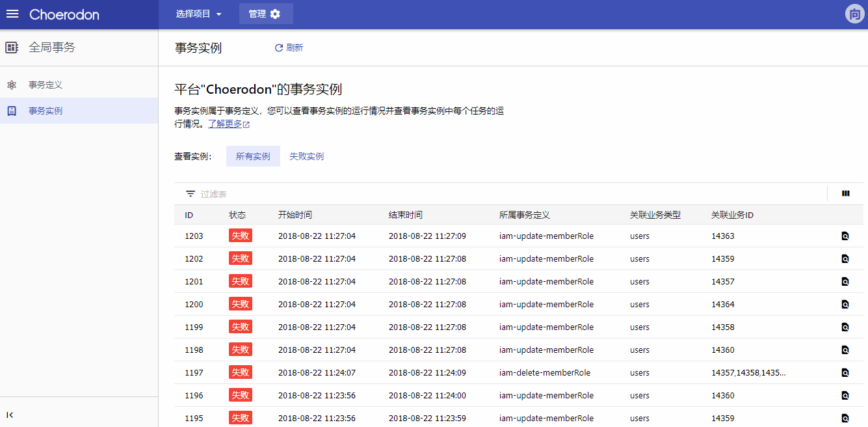Click end time 2018-08-22 11:27:09
The image size is (868, 427).
click(x=427, y=236)
